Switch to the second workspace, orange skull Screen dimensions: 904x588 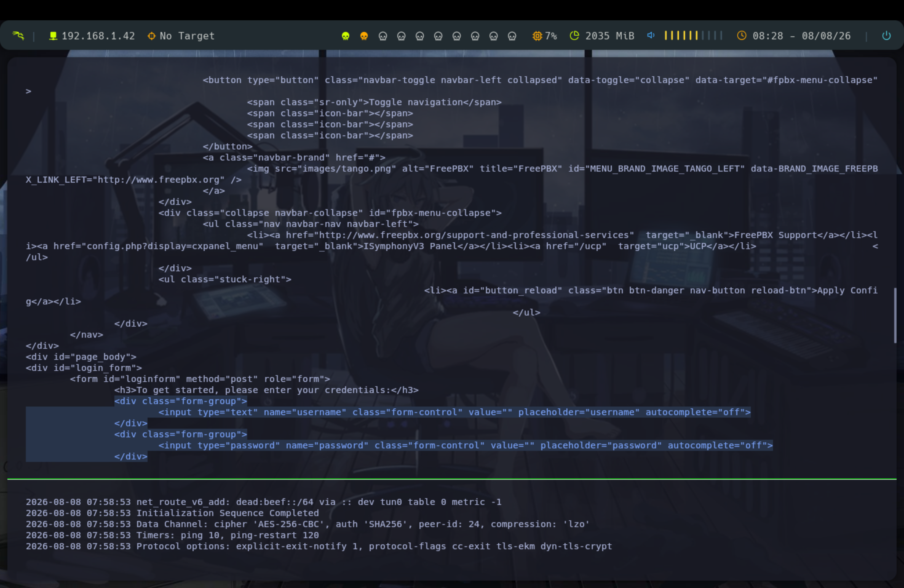364,36
